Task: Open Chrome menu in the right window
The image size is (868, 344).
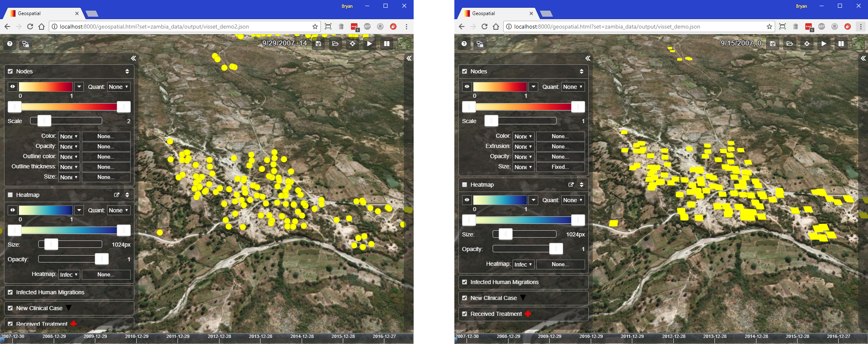Action: coord(861,26)
